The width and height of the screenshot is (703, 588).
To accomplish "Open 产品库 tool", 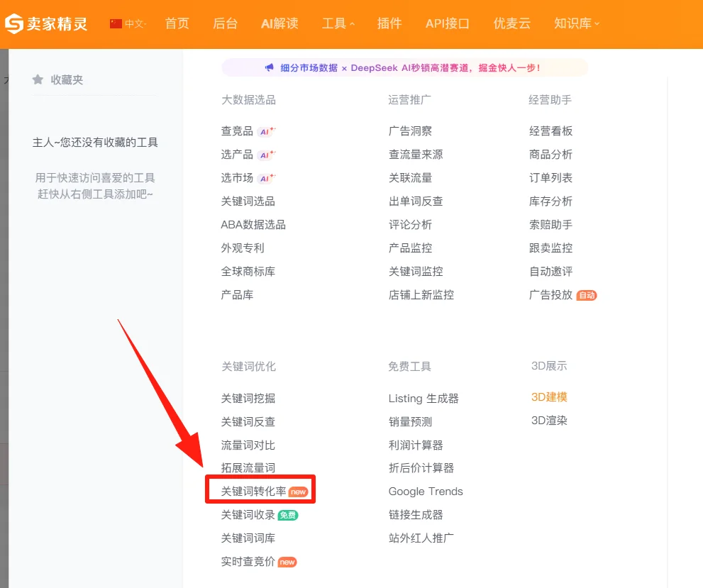I will (237, 294).
